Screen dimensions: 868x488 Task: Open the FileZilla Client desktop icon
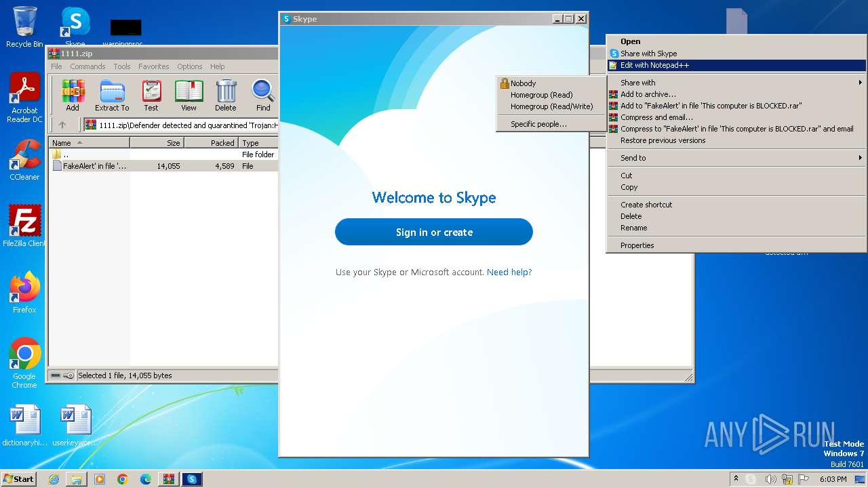pos(24,226)
